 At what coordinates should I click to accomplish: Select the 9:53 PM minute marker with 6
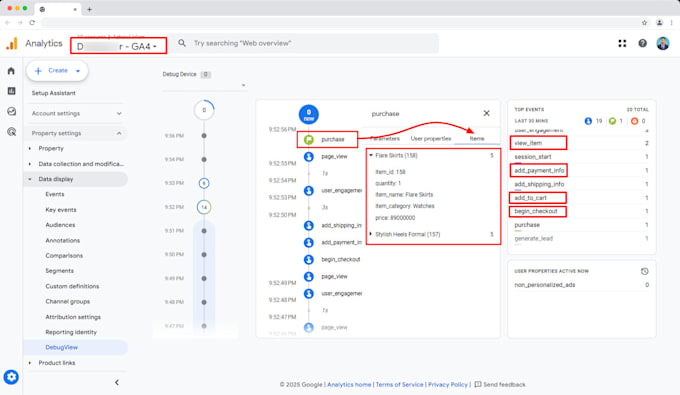click(x=204, y=183)
